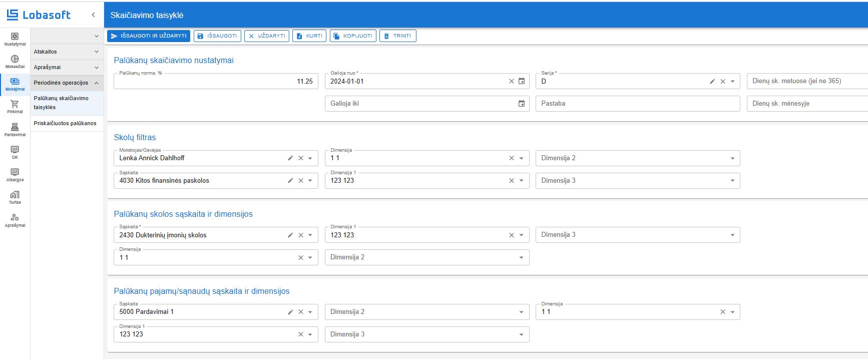Open calendar picker for Galioja nuo
The image size is (868, 359).
coord(522,81)
